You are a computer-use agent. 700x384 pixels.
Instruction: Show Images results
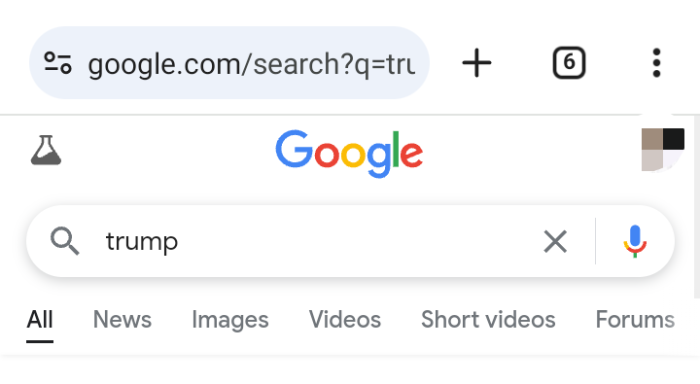[x=230, y=320]
